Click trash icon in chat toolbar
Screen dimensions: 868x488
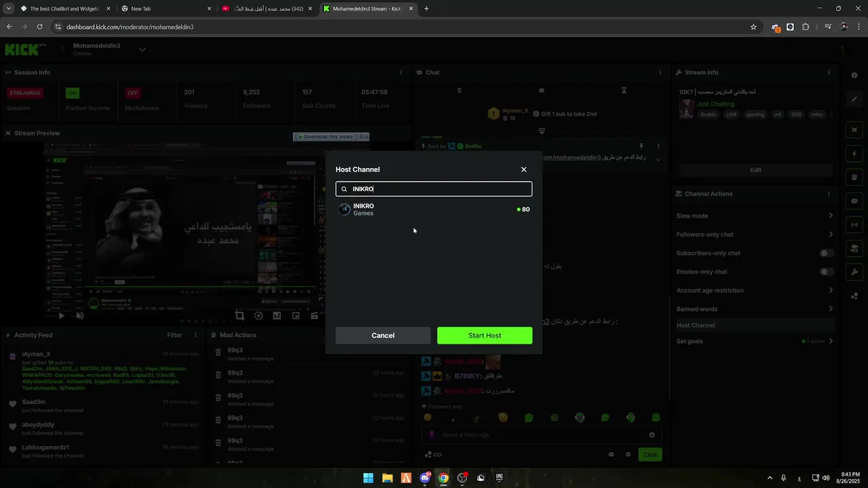pos(459,90)
